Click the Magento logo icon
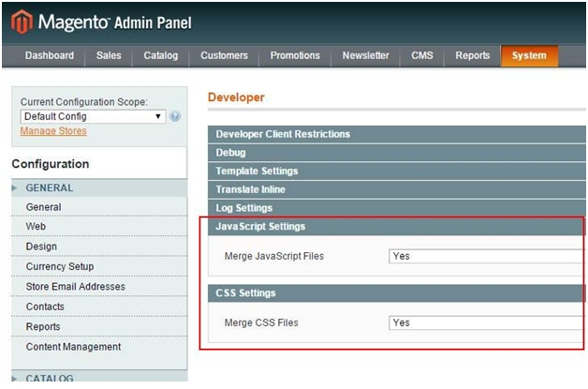Image resolution: width=588 pixels, height=389 pixels. 22,22
